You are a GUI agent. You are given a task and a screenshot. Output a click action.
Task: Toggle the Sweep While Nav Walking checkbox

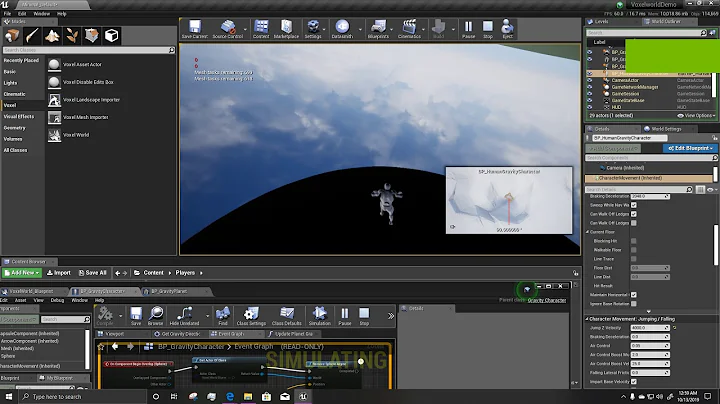pyautogui.click(x=634, y=205)
